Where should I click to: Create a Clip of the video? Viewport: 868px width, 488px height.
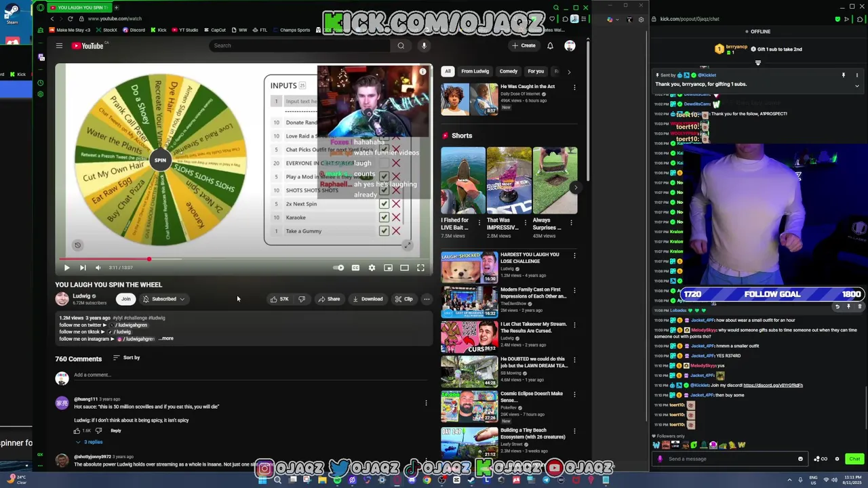[x=404, y=299]
